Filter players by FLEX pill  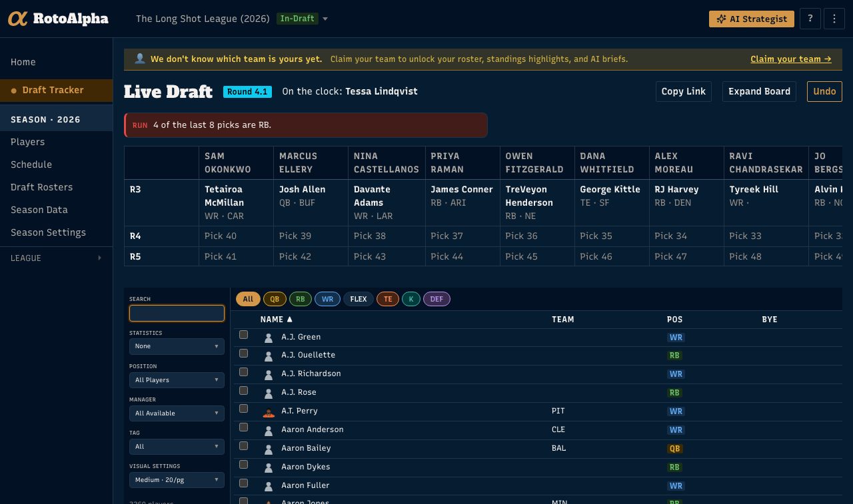(x=359, y=300)
